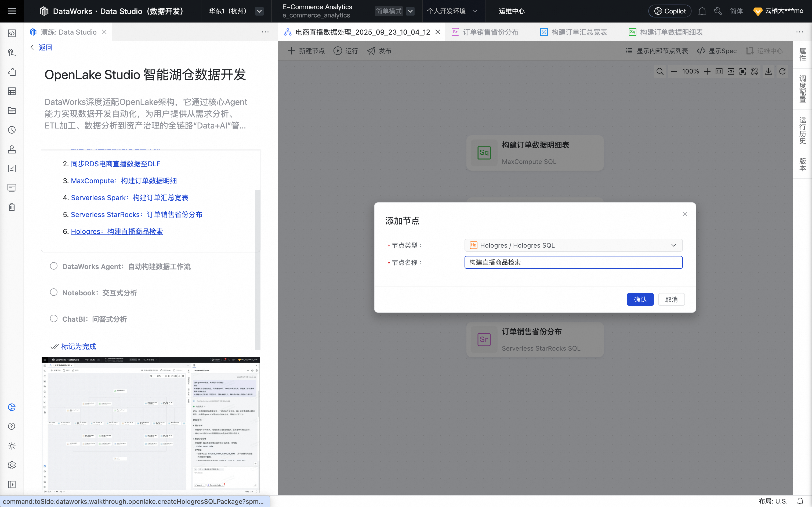Open the notification bell in top bar
812x507 pixels.
coord(702,11)
